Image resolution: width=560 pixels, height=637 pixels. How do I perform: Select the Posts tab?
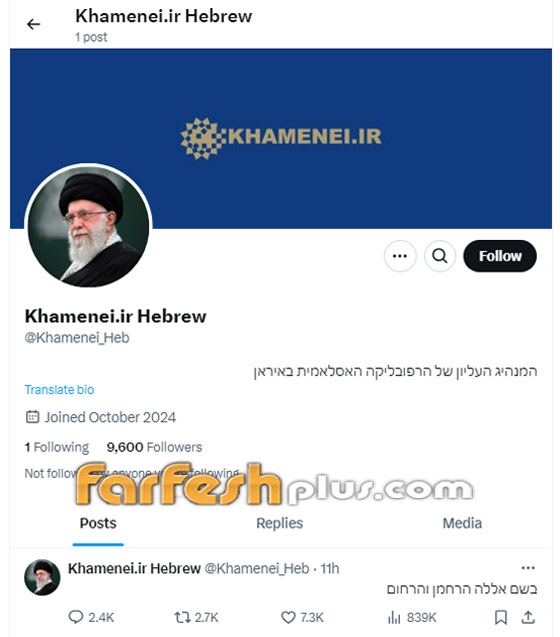coord(98,523)
